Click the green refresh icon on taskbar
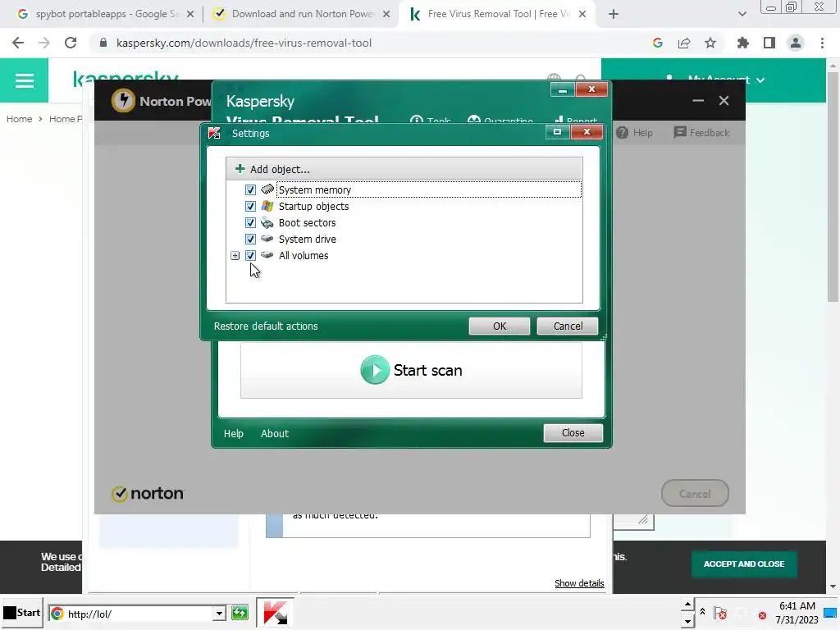The image size is (840, 630). (x=240, y=613)
